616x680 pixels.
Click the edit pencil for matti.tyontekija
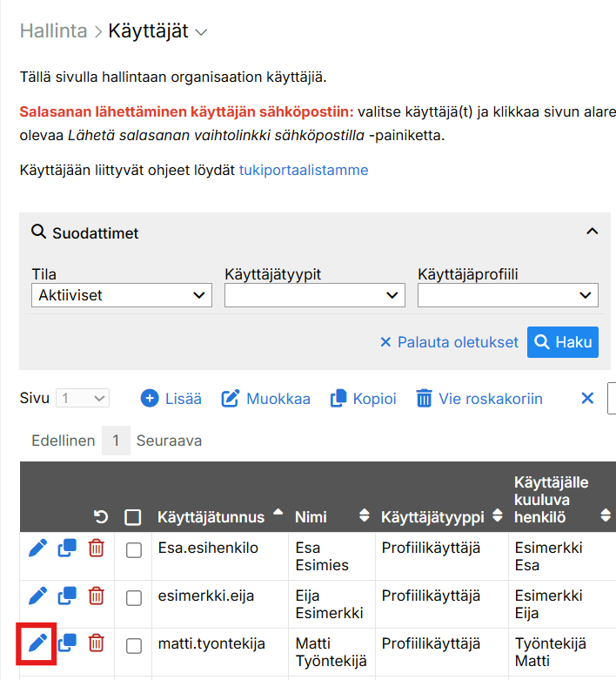pyautogui.click(x=37, y=643)
